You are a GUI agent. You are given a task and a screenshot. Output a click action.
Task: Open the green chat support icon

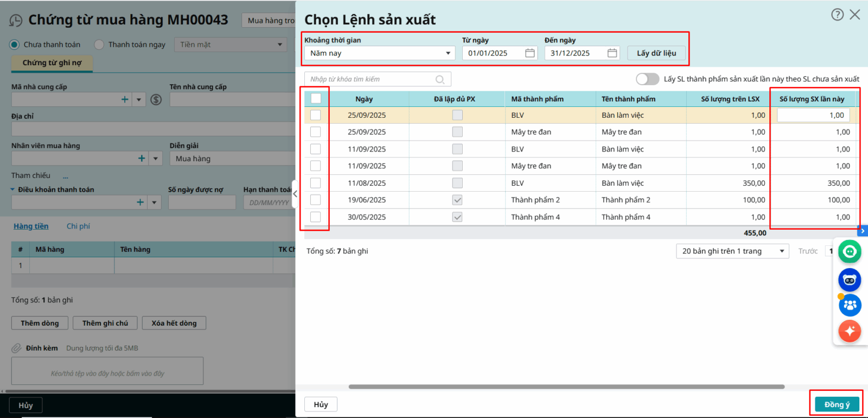point(850,251)
